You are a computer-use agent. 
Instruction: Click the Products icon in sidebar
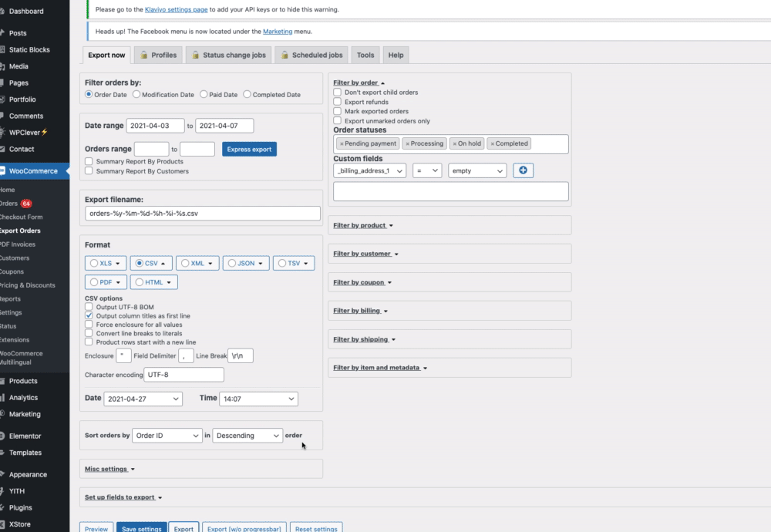click(x=2, y=381)
